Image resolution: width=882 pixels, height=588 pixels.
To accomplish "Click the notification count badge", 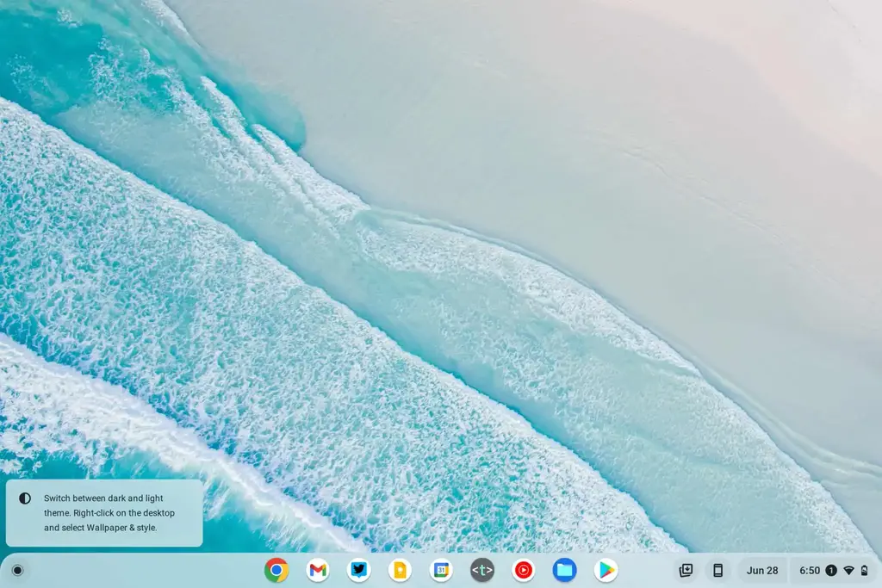I will click(831, 570).
